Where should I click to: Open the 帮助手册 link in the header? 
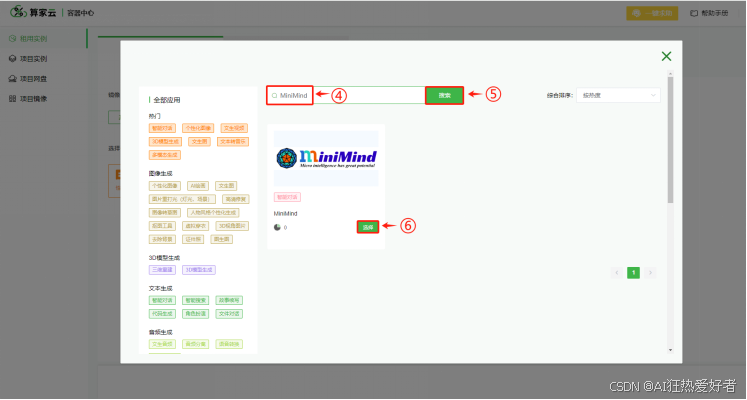709,13
